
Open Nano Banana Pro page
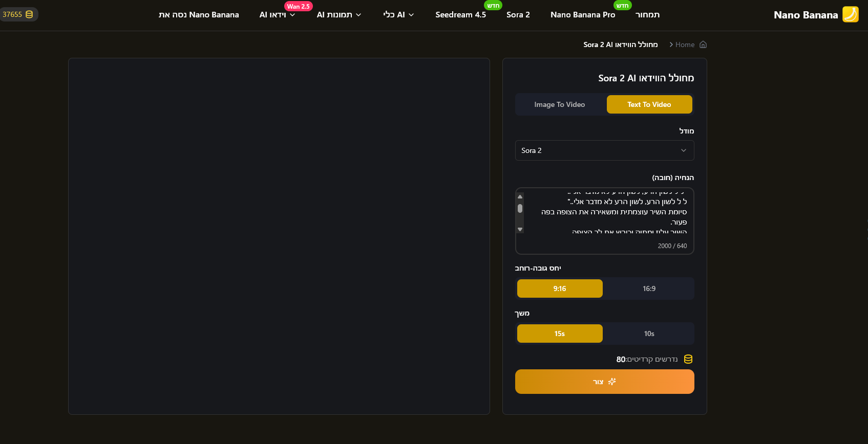[x=583, y=15]
